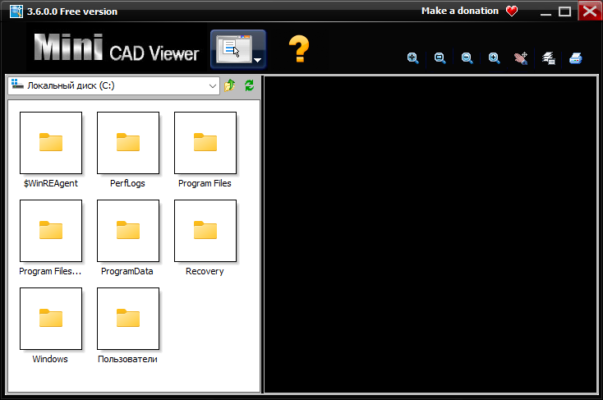Open the drive selector Локальный диск (C:)
The image size is (603, 400).
point(113,85)
